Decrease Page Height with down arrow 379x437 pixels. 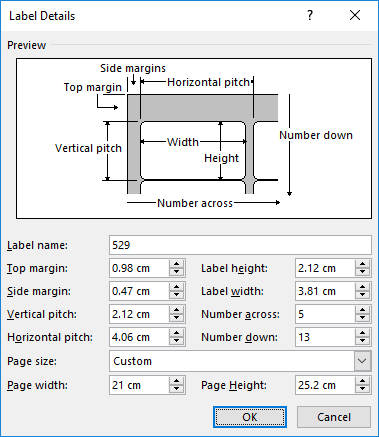(362, 390)
